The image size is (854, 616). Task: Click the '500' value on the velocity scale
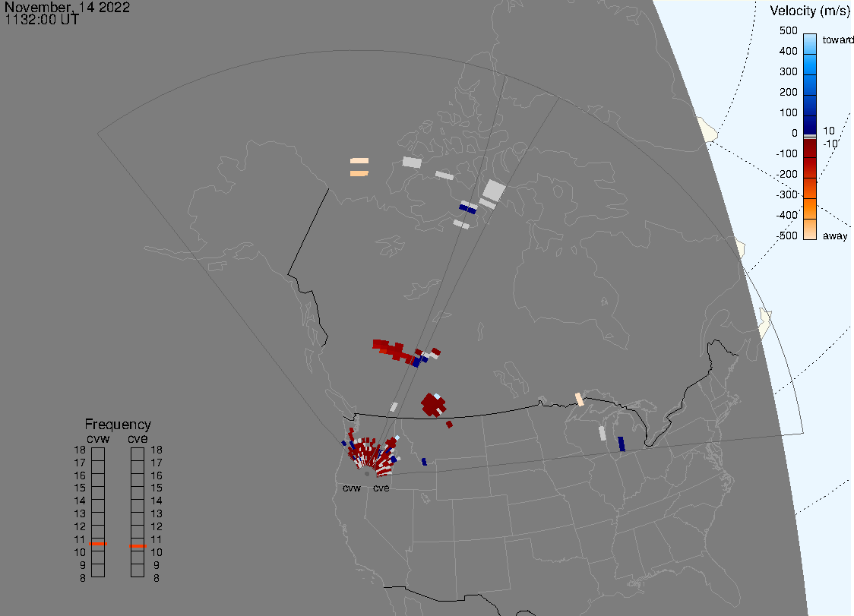(788, 30)
